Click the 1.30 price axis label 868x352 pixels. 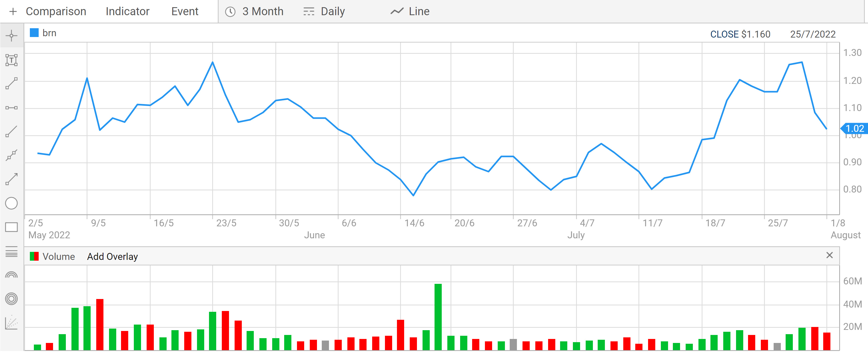852,53
